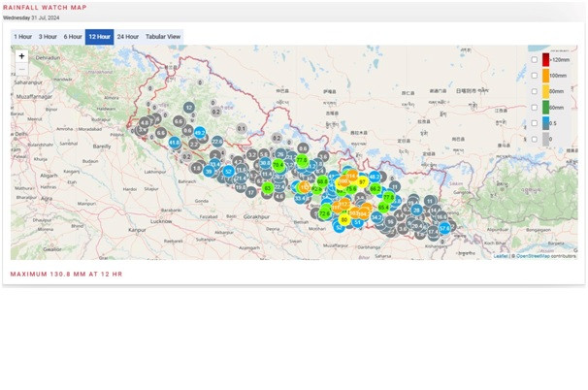Viewport: 588px width, 390px height.
Task: Zoom in on the rainfall map
Action: [21, 56]
